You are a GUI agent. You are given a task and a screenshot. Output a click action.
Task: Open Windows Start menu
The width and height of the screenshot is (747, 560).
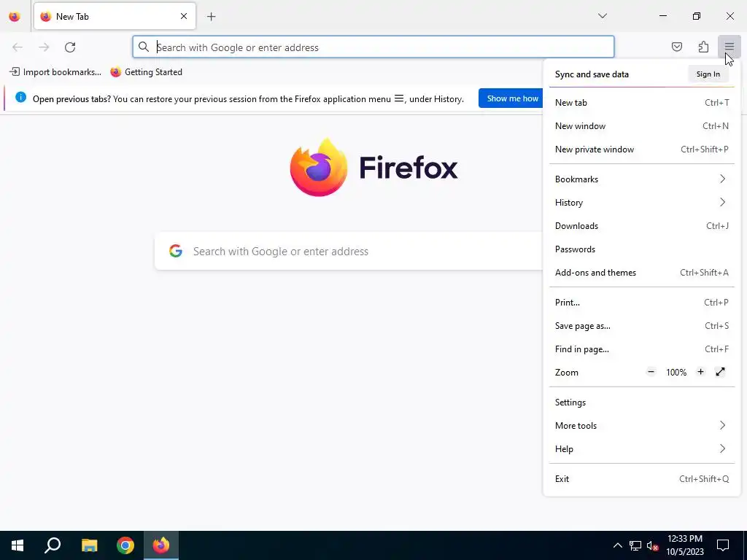coord(18,545)
